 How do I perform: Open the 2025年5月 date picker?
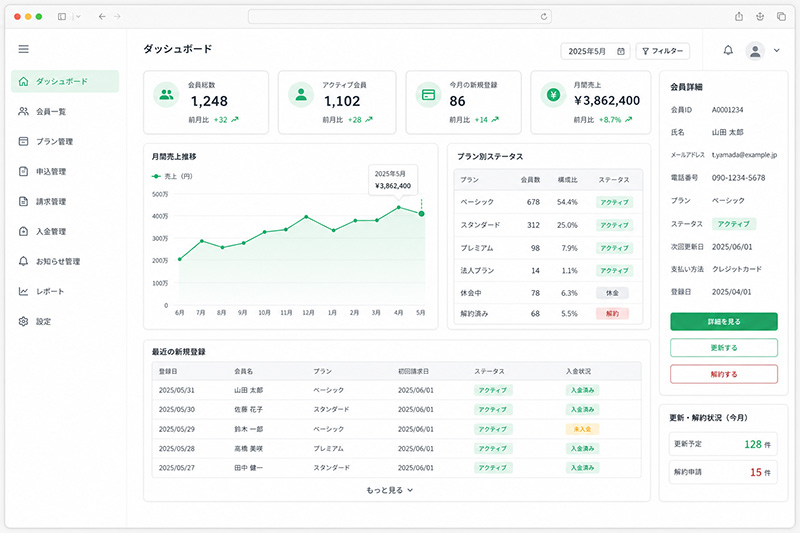tap(595, 51)
